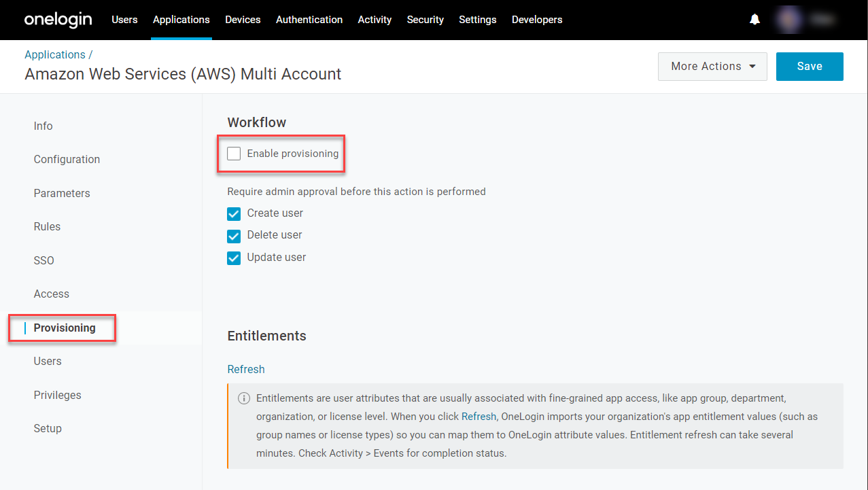Click the Refresh link under Entitlements
Viewport: 868px width, 490px height.
[246, 369]
